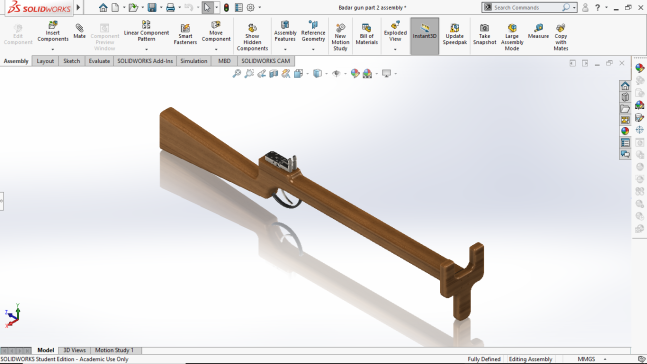The width and height of the screenshot is (647, 364).
Task: Open SOLIDWORKS Add-Ins tab
Action: (x=145, y=61)
